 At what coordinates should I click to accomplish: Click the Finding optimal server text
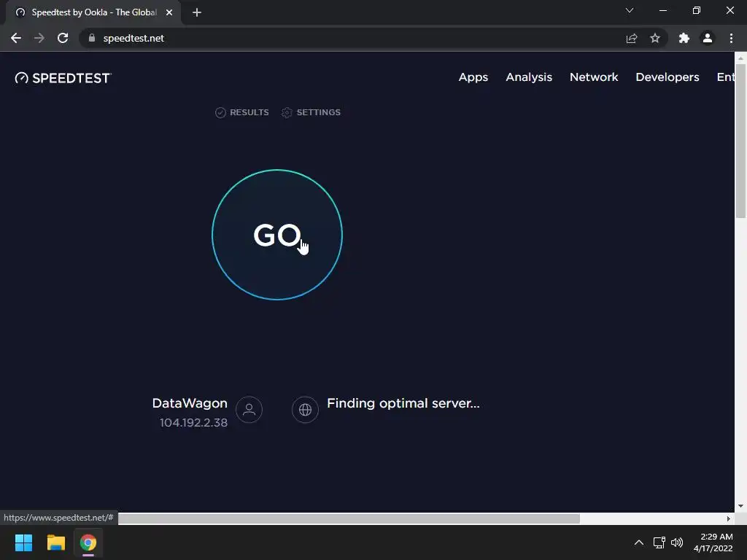pos(403,403)
